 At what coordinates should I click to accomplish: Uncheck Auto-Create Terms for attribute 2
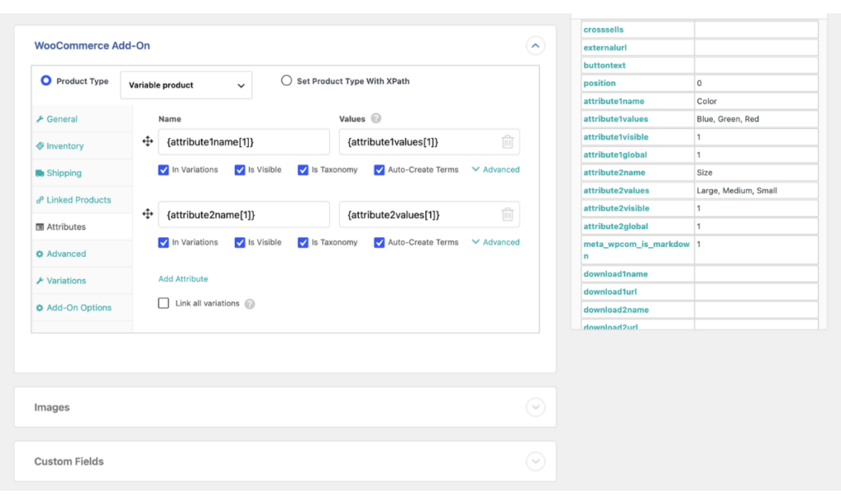379,242
